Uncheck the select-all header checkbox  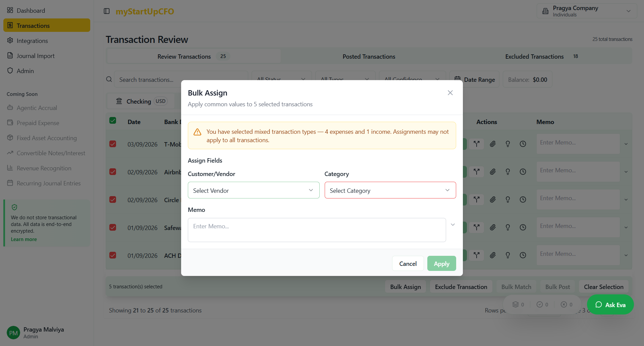click(x=113, y=121)
